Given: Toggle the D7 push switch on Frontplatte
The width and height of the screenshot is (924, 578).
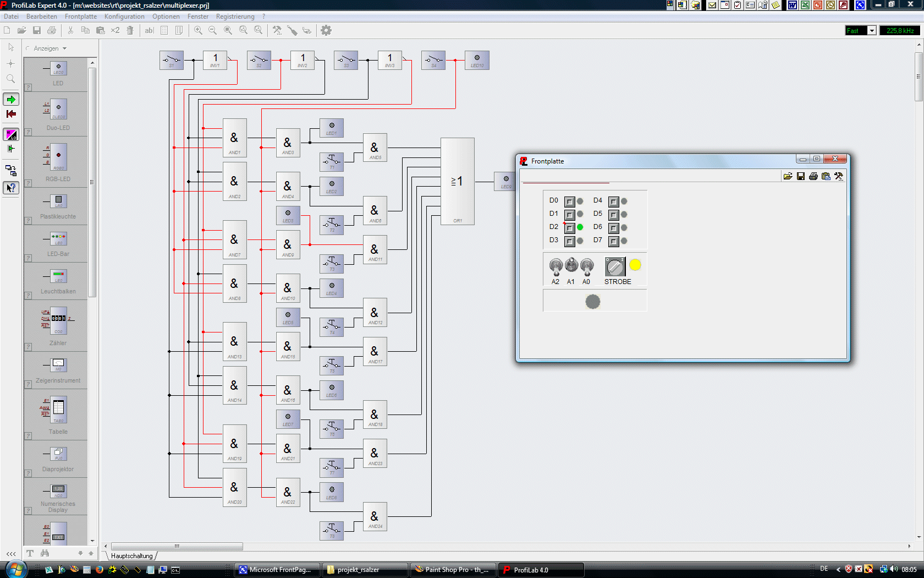Looking at the screenshot, I should point(614,241).
